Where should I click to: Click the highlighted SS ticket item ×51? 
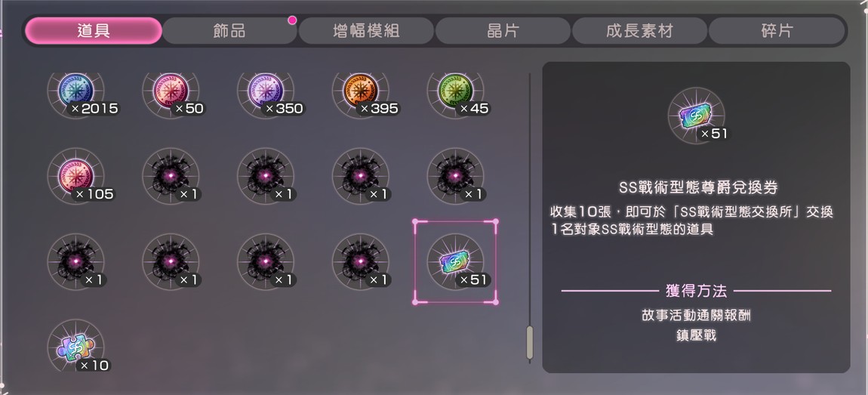coord(456,261)
